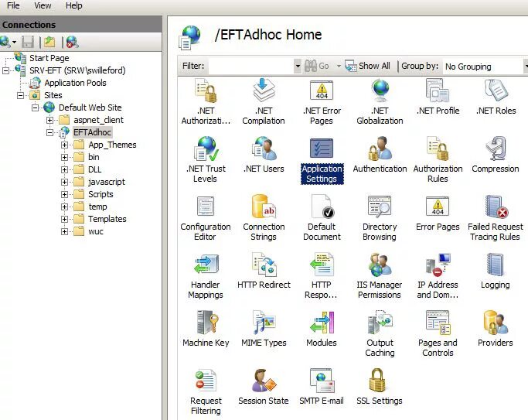Open the Authentication feature
Viewport: 528px width, 420px height.
click(380, 155)
